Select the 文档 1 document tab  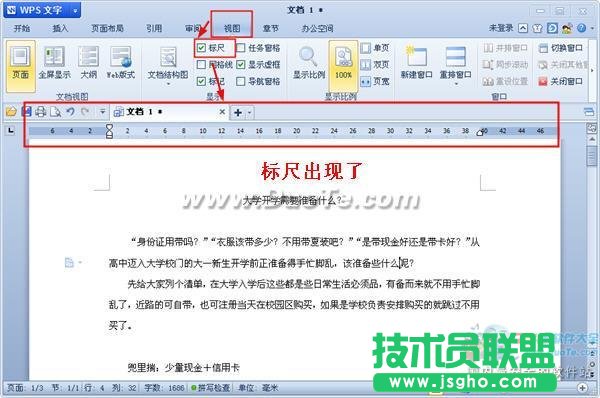point(170,112)
